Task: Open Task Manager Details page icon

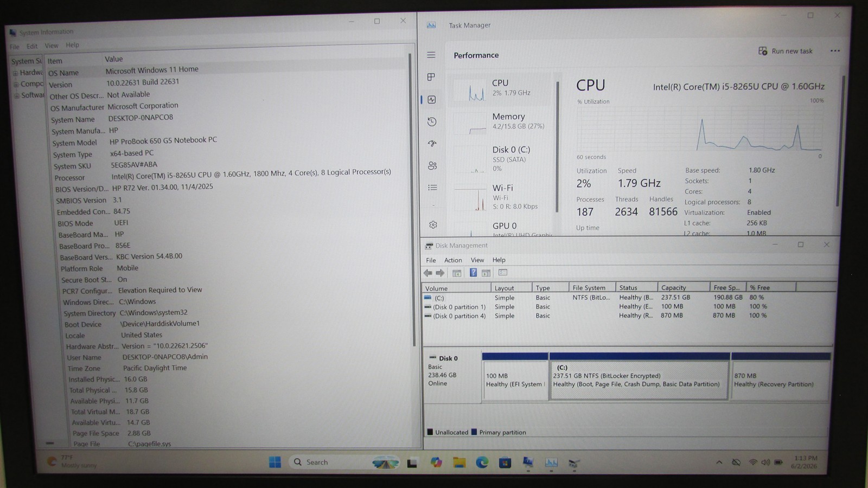Action: 432,188
